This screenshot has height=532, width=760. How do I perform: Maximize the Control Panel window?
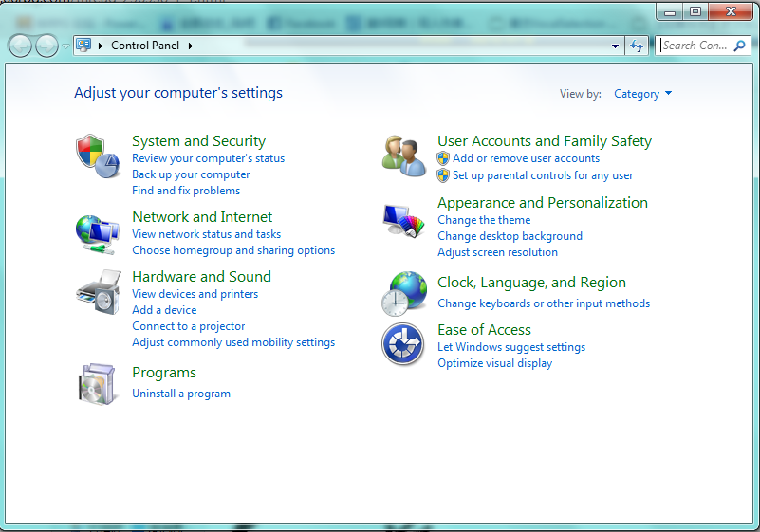pyautogui.click(x=695, y=11)
